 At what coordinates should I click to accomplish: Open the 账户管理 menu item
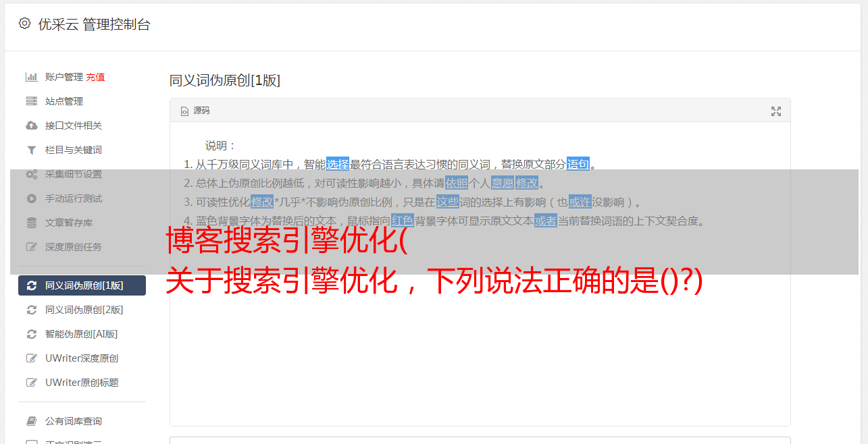click(x=63, y=77)
